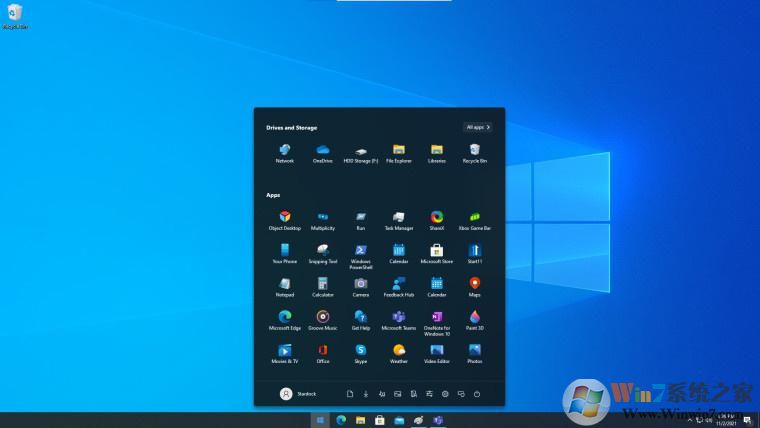The width and height of the screenshot is (760, 428).
Task: Launch Windows PowerShell
Action: click(x=360, y=251)
